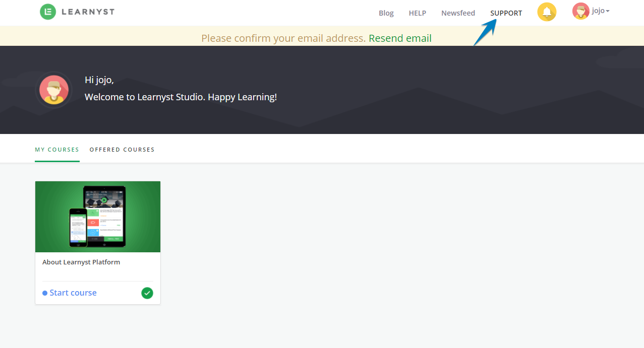Open the About Learnyst Platform course thumbnail
Screen dimensions: 644x348
coord(98,217)
